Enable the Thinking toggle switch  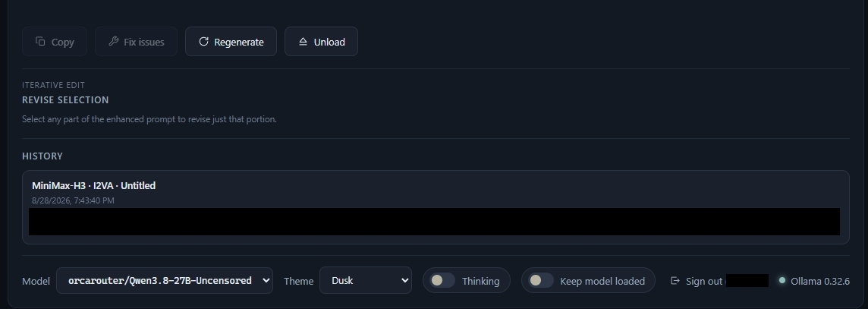tap(442, 280)
